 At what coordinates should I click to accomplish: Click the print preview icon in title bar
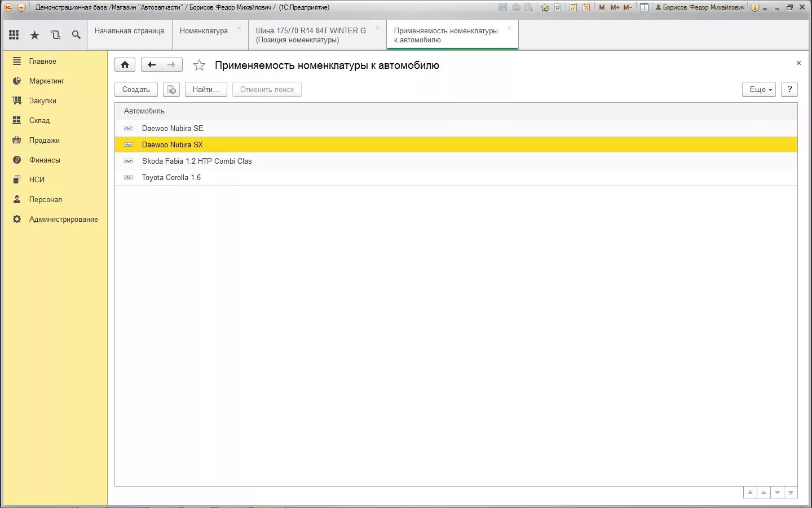(x=528, y=7)
